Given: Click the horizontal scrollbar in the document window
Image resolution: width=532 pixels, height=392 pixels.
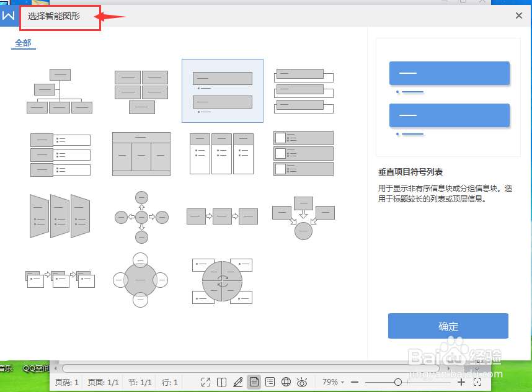Looking at the screenshot, I should [x=250, y=368].
